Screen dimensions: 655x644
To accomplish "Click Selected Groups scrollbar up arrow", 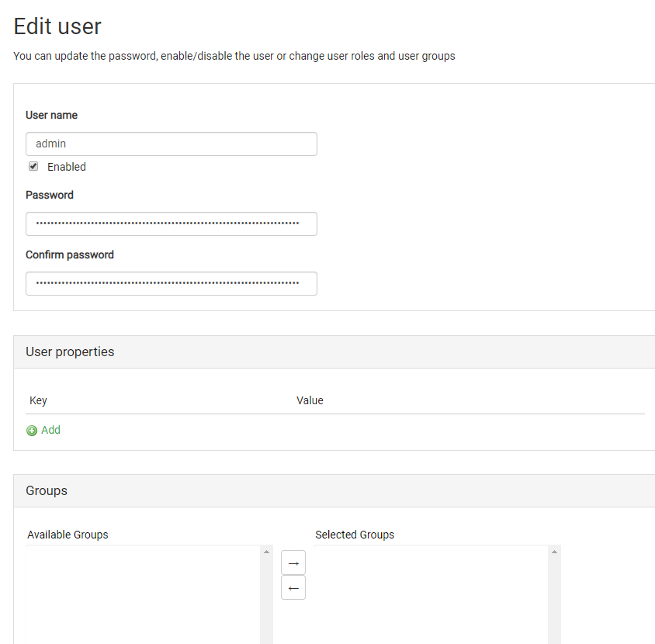I will 554,552.
